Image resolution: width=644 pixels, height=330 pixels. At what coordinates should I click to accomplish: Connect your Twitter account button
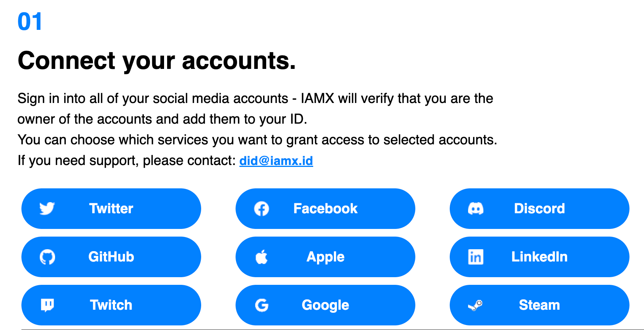[x=111, y=209]
